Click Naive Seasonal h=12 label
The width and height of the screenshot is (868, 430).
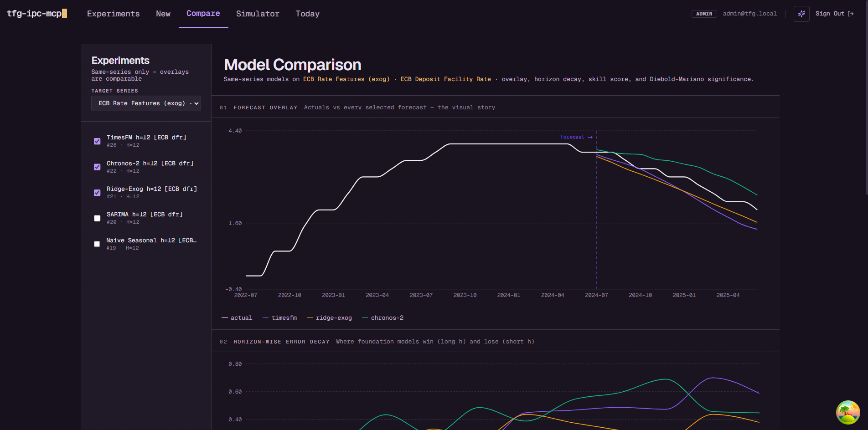151,240
